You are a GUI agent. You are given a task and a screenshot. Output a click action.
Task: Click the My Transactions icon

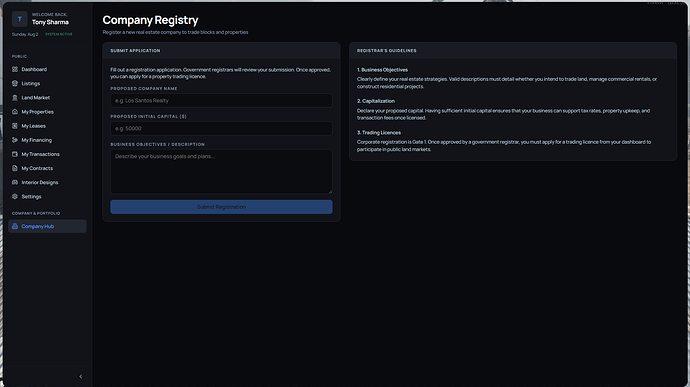point(15,154)
